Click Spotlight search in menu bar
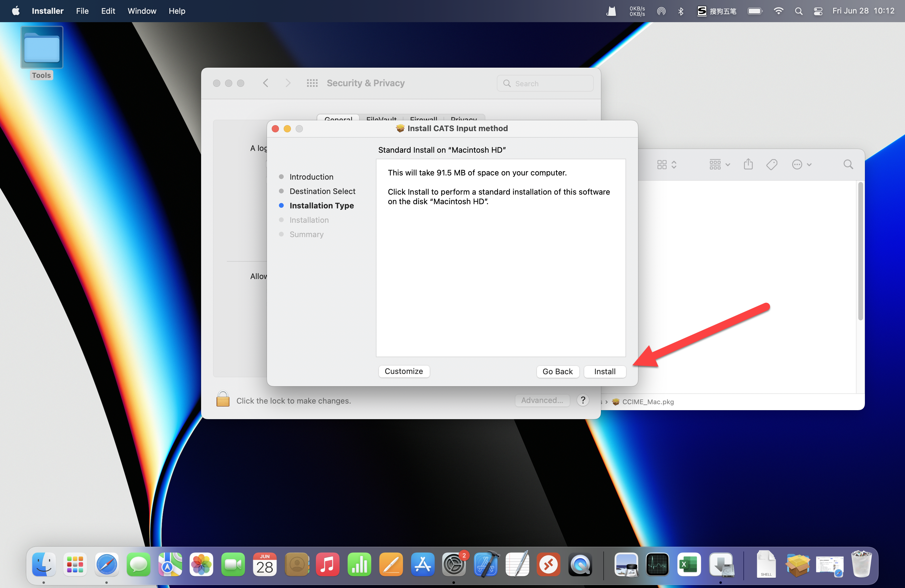Image resolution: width=905 pixels, height=588 pixels. 798,11
